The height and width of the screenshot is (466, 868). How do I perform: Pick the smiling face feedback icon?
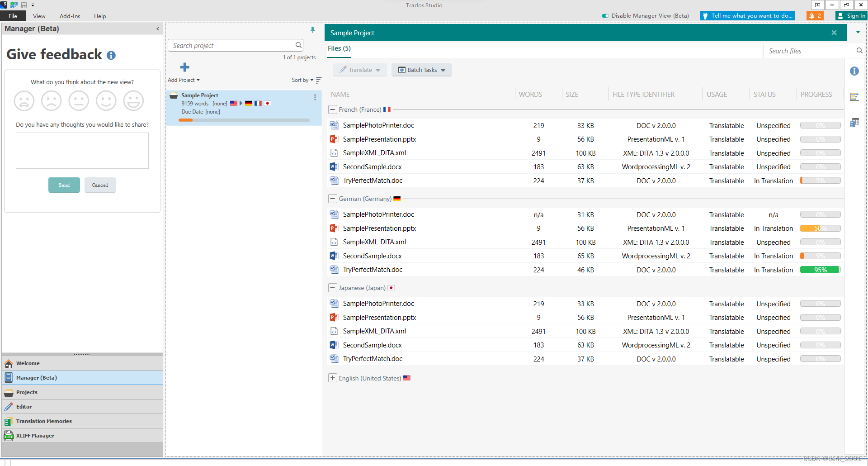[x=106, y=100]
